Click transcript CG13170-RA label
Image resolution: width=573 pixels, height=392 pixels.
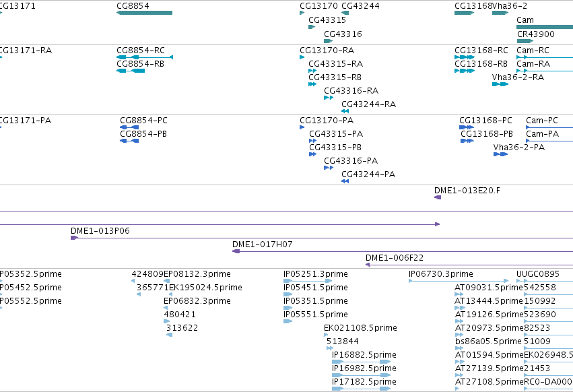[327, 50]
